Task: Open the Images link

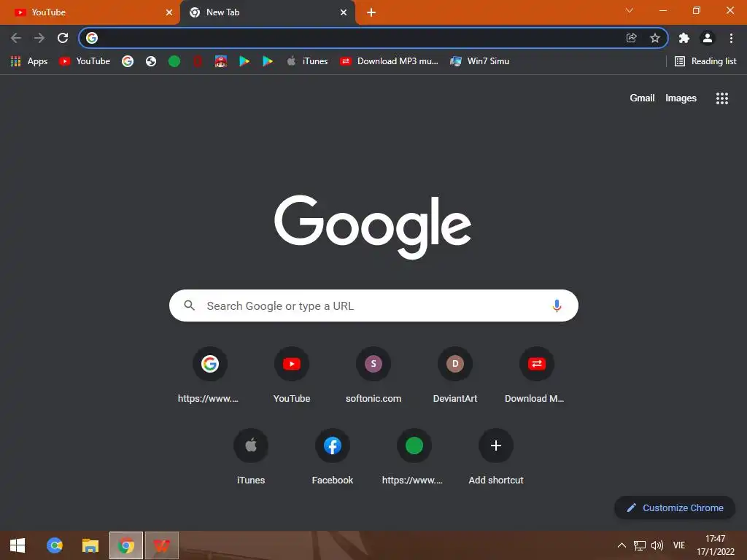Action: [x=681, y=98]
